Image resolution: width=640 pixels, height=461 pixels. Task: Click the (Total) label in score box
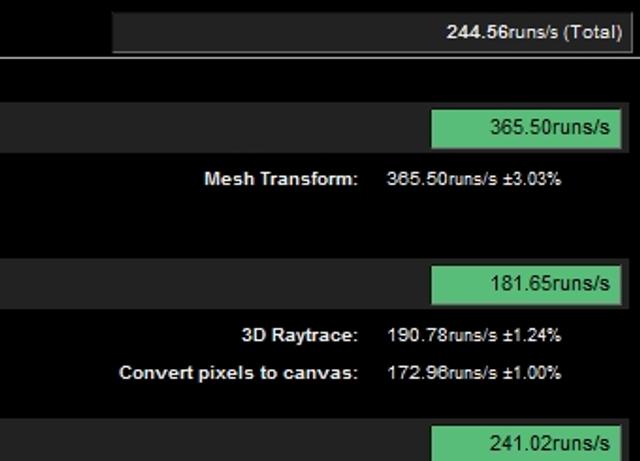[592, 32]
